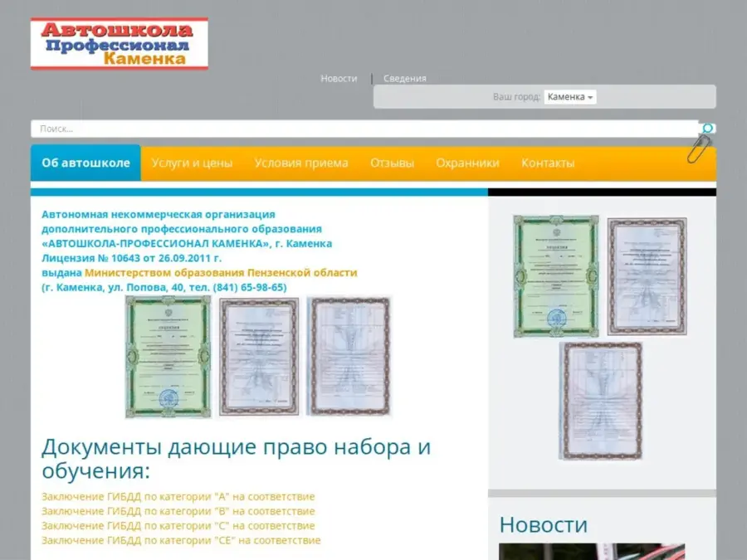
Task: Open sidebar bottom certificate thumbnail
Action: (601, 401)
